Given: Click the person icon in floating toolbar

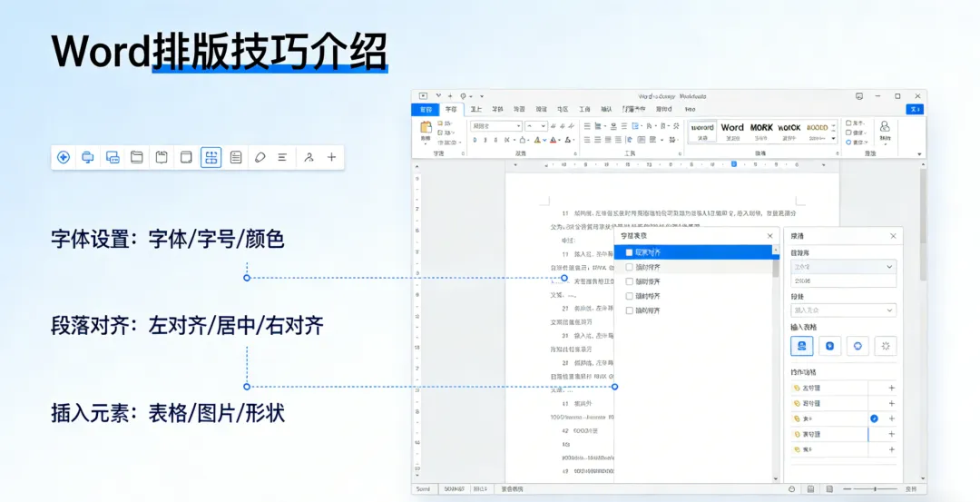Looking at the screenshot, I should pyautogui.click(x=309, y=158).
